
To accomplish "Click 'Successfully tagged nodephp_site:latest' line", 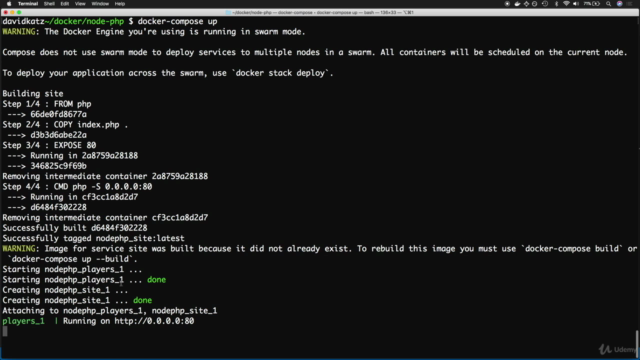I will tap(93, 238).
